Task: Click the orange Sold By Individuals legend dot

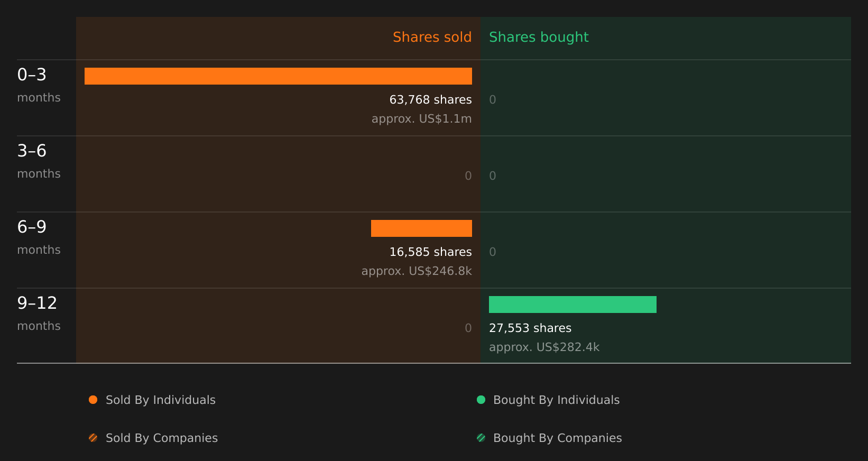Action: pyautogui.click(x=93, y=400)
